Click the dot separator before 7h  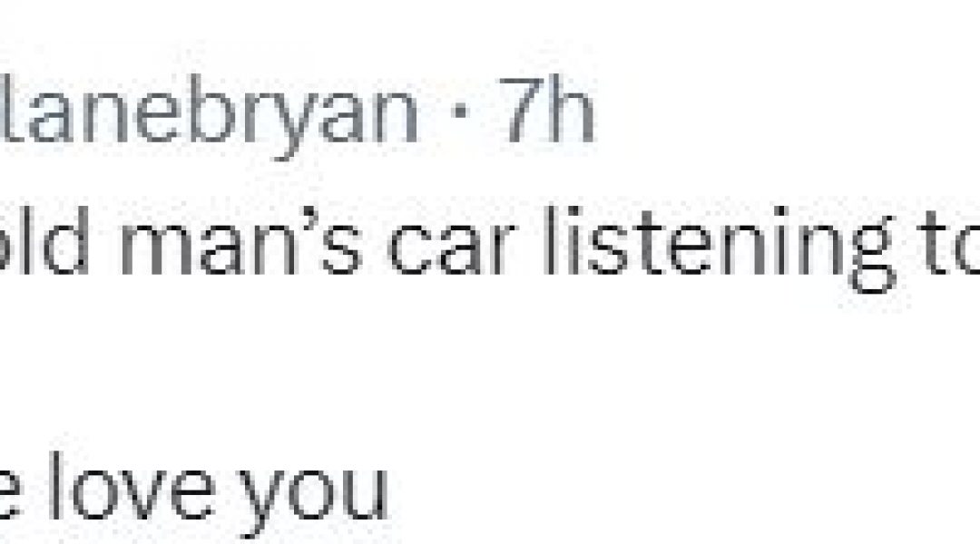click(461, 112)
